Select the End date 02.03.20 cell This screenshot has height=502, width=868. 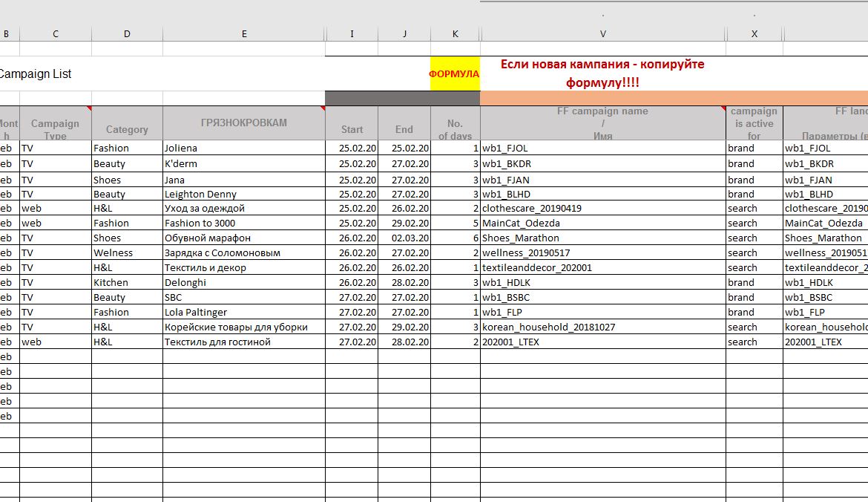click(x=404, y=238)
